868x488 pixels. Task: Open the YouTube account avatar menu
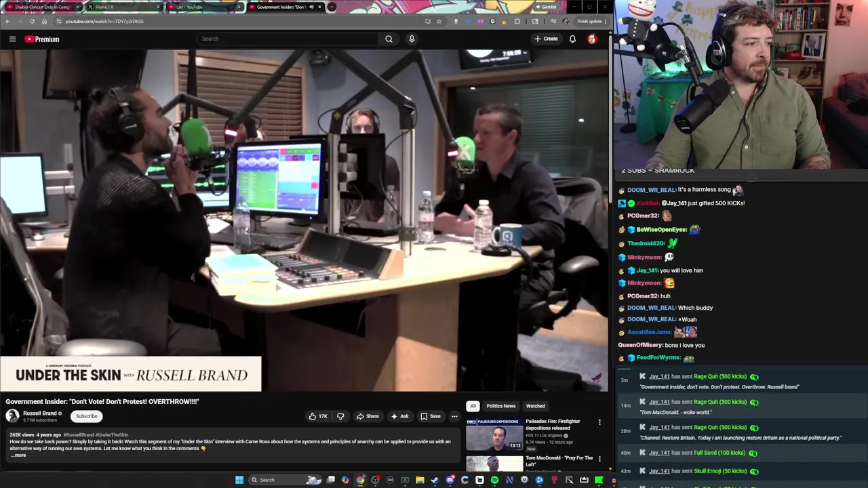coord(592,39)
